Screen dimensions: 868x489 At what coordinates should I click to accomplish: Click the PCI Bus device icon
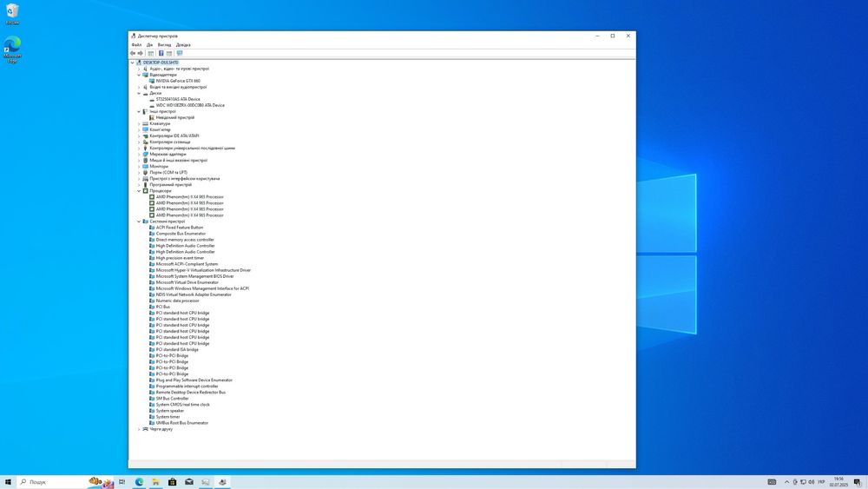pos(152,307)
